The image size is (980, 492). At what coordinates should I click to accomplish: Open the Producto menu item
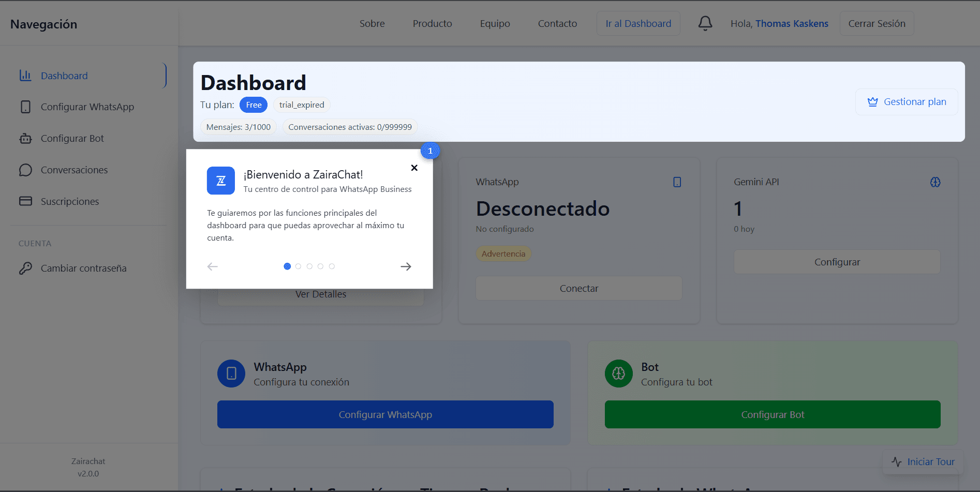tap(432, 23)
